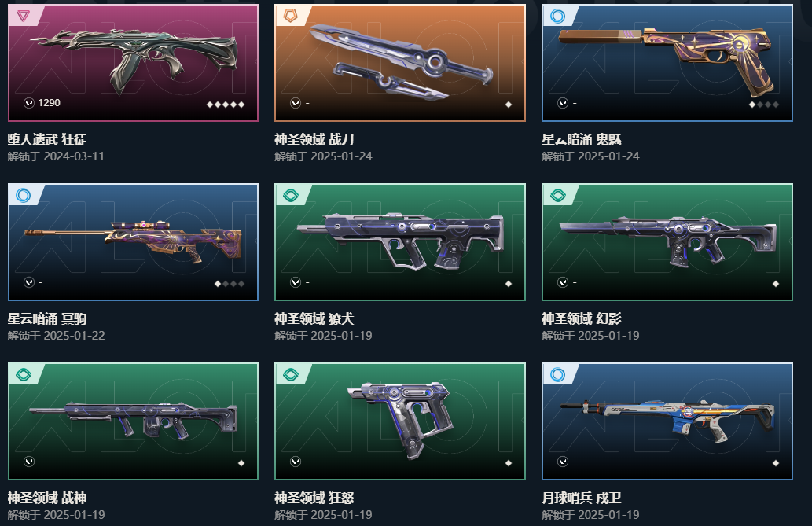The image size is (812, 526).
Task: Open the 星云暗涌 鬼魅 pistol skin image
Action: pyautogui.click(x=667, y=63)
